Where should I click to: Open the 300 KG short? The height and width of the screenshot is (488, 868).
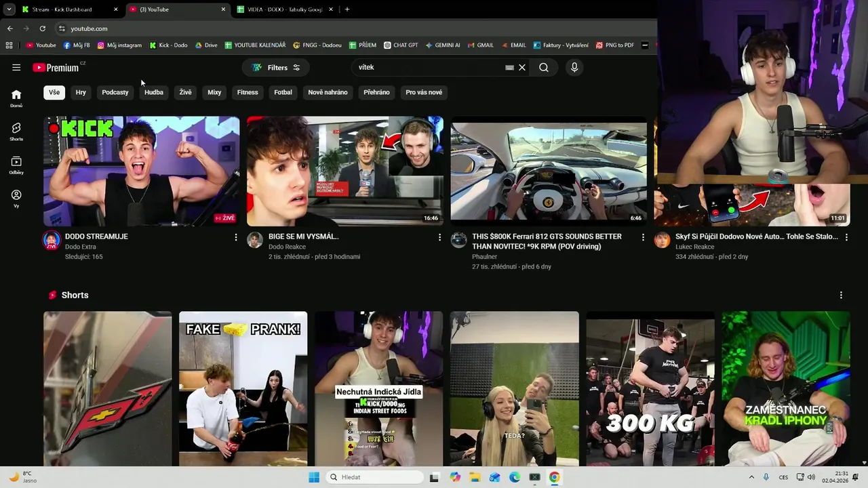650,388
